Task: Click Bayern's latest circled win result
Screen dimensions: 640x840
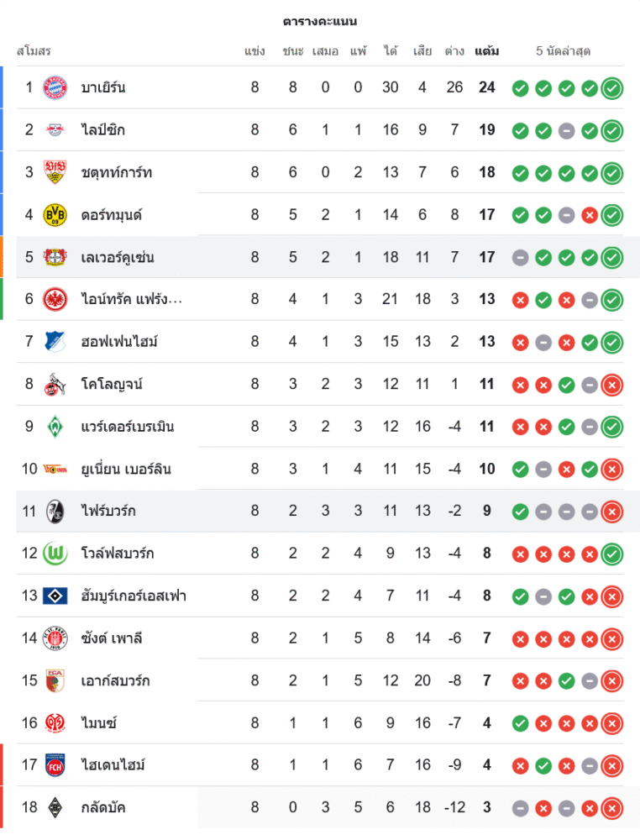Action: (612, 87)
